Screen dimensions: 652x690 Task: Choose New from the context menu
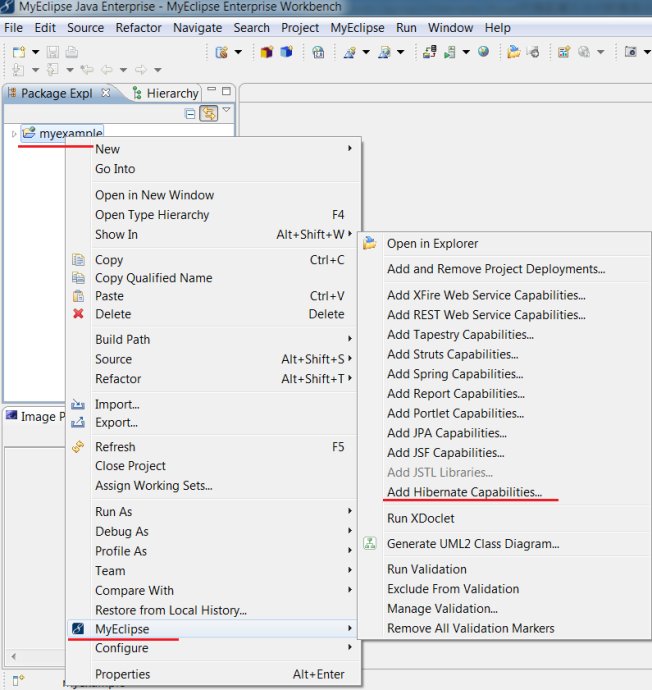point(213,149)
